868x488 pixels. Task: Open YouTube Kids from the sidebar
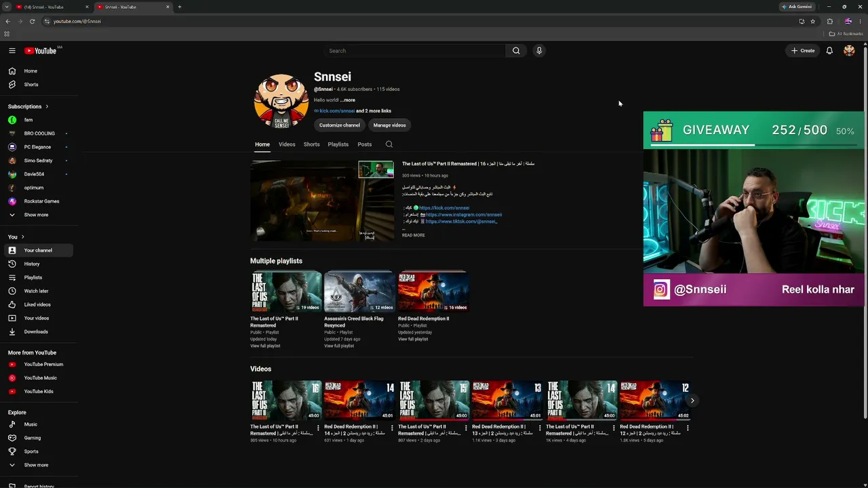(38, 391)
